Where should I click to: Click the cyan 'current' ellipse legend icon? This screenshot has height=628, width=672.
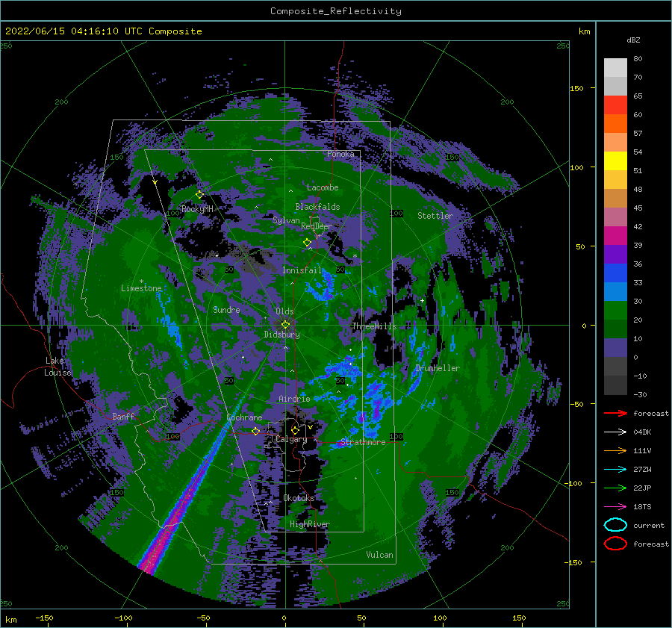615,525
